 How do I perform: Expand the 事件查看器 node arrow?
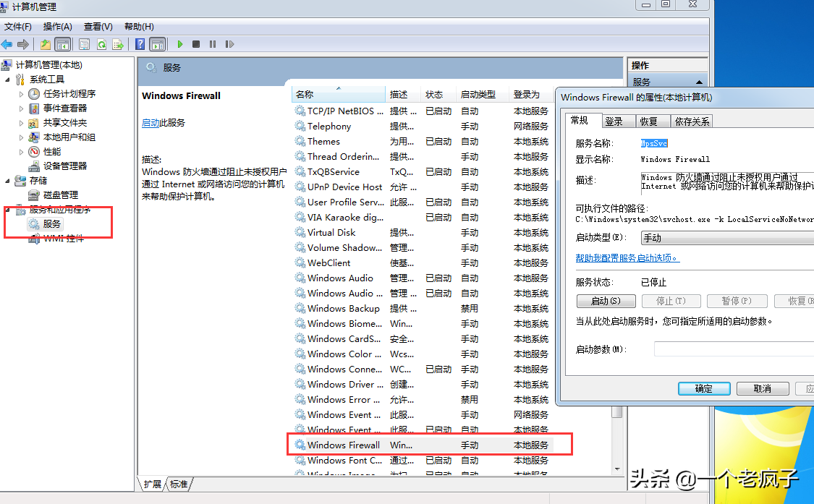21,108
